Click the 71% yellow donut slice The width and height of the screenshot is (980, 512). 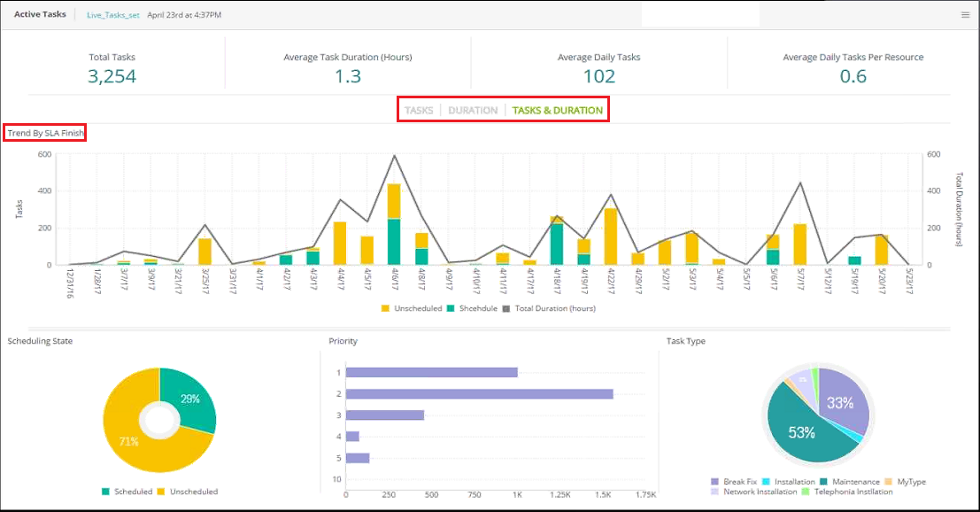point(128,441)
